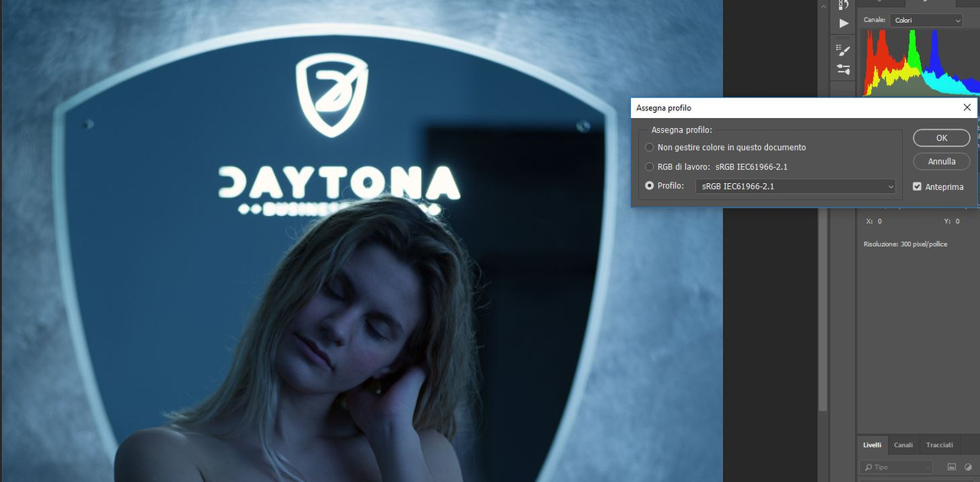Switch to the Canali tab

pyautogui.click(x=903, y=444)
